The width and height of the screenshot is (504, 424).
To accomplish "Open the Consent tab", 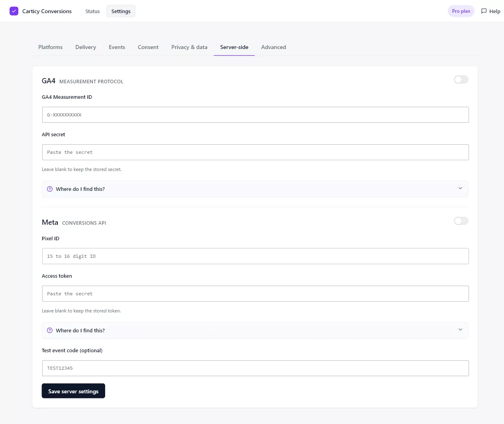I will click(148, 47).
